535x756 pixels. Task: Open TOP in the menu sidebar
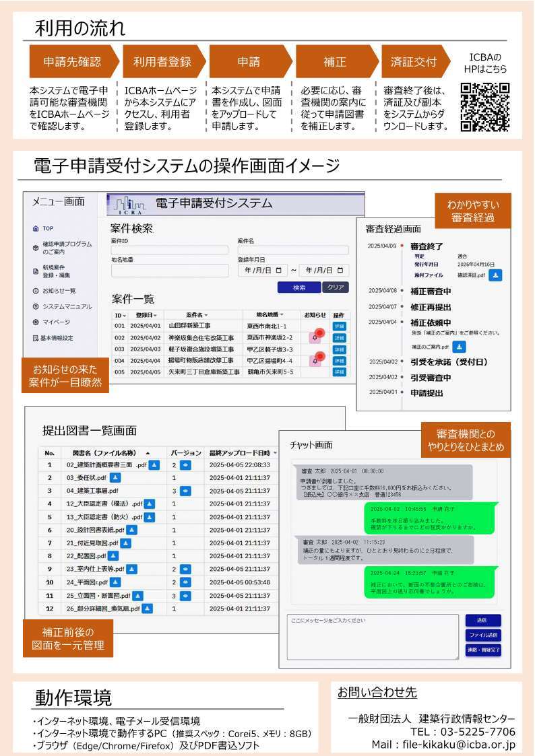(x=43, y=228)
